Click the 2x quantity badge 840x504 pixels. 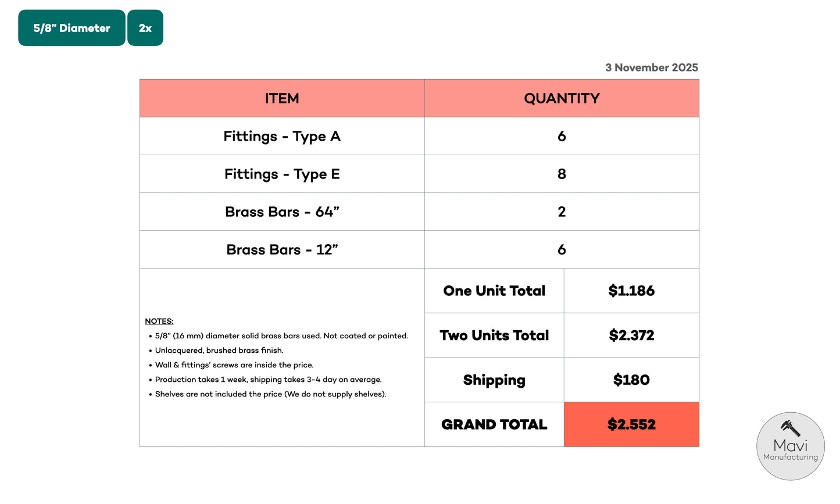click(x=145, y=28)
